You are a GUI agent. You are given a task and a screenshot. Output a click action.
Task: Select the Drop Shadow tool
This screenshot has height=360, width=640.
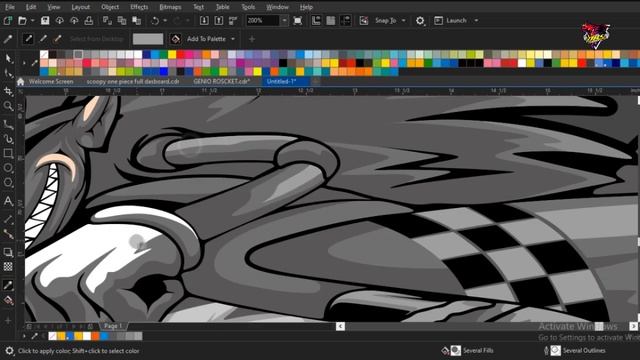(8, 252)
